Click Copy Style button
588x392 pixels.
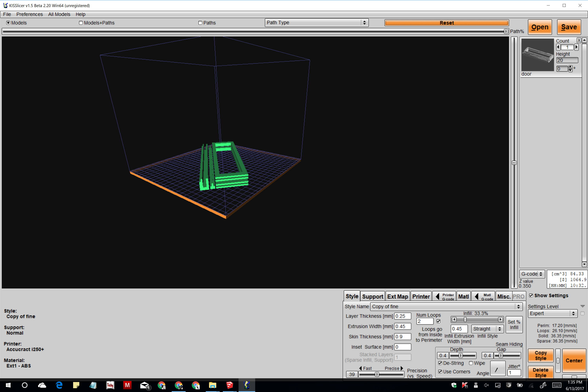click(x=541, y=355)
